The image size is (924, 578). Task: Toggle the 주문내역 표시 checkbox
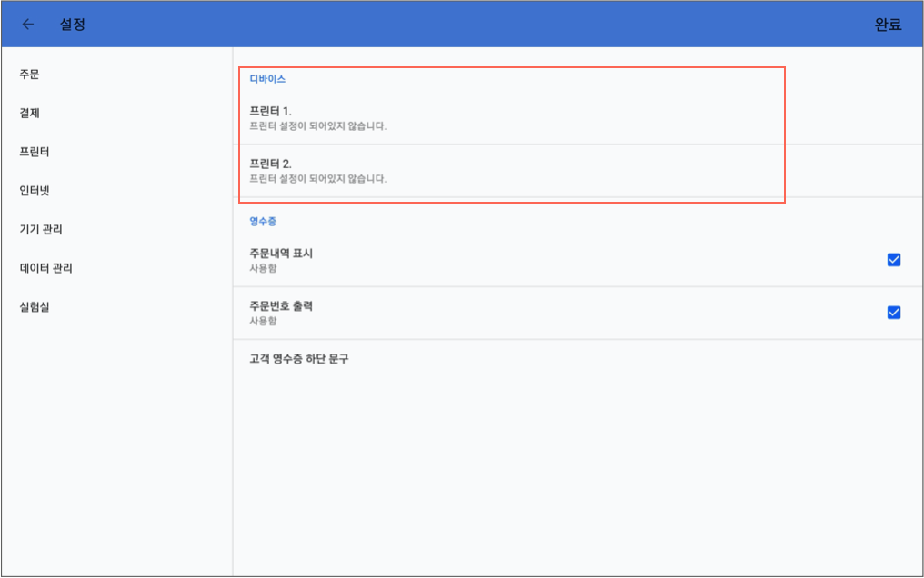(893, 260)
